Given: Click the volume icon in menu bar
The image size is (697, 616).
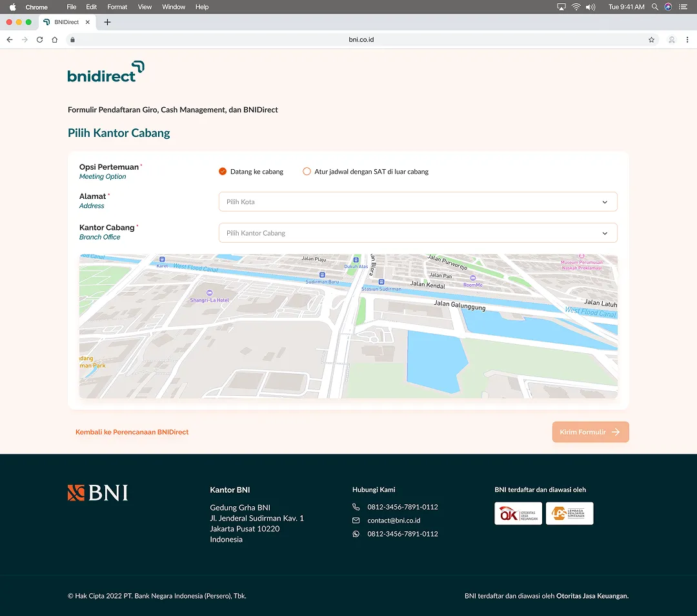Looking at the screenshot, I should point(591,6).
